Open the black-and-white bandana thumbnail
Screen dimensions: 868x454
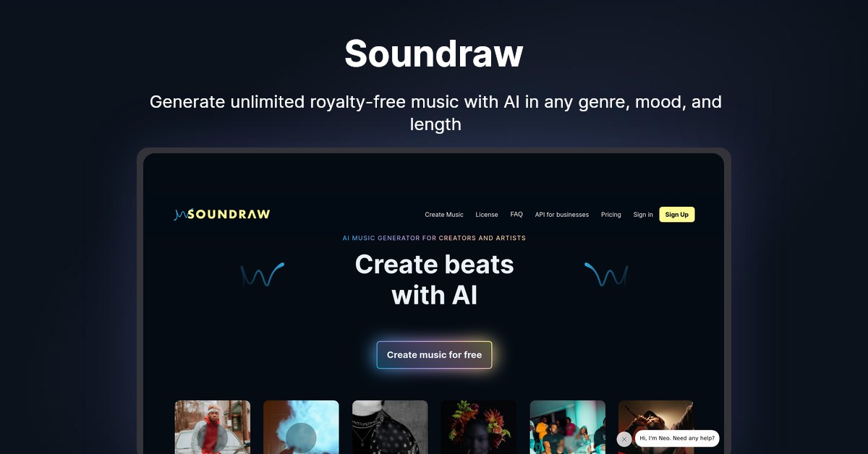coord(390,427)
